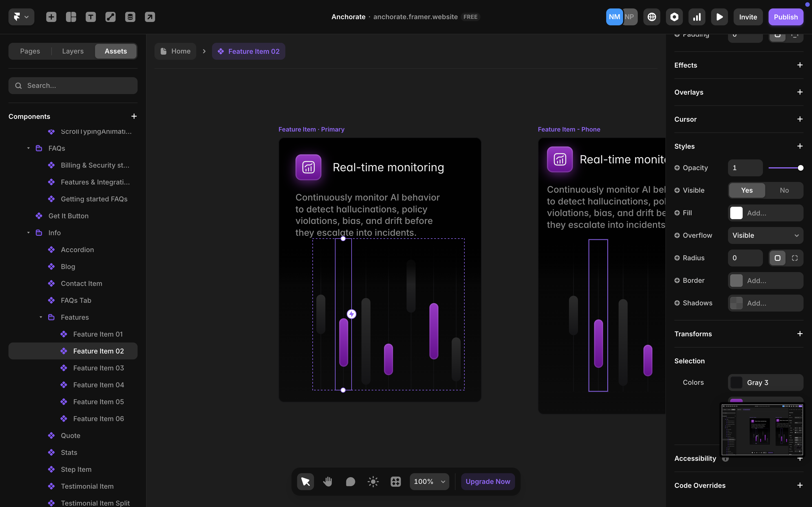
Task: Click the Upgrade Now button
Action: tap(487, 482)
